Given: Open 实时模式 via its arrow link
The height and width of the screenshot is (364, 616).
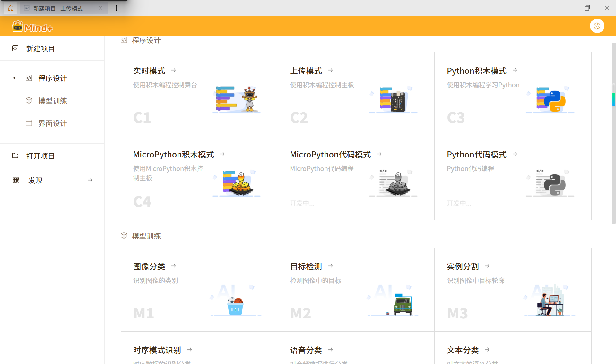Looking at the screenshot, I should coord(173,70).
